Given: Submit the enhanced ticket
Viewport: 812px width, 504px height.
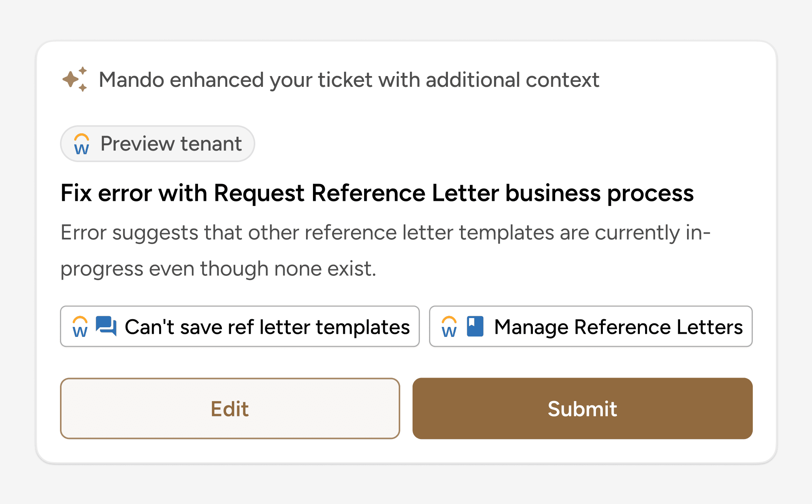Looking at the screenshot, I should [x=582, y=408].
